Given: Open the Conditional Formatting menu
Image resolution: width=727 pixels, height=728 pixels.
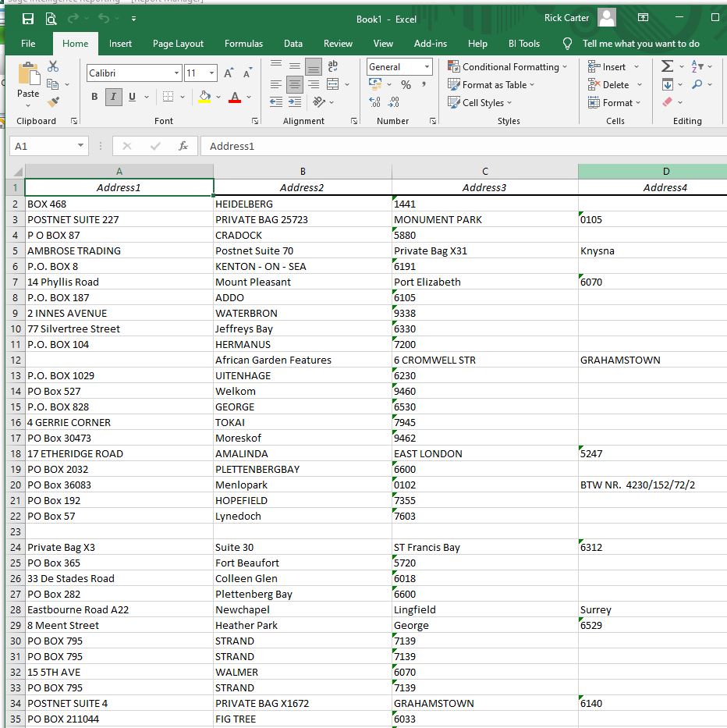Looking at the screenshot, I should click(x=508, y=67).
